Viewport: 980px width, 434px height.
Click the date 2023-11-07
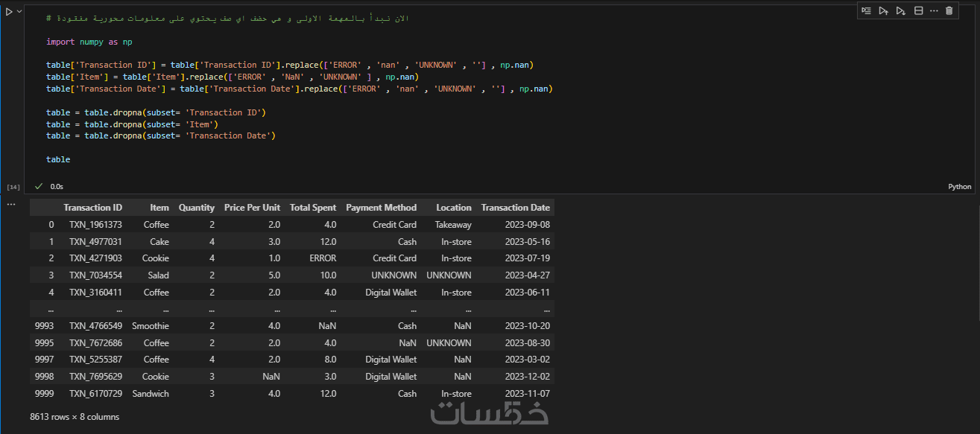coord(527,394)
